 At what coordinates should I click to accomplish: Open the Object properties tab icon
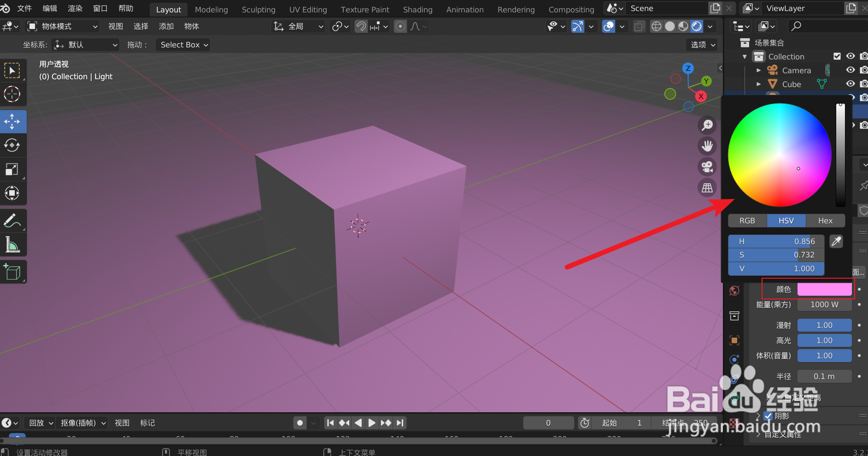pos(734,340)
